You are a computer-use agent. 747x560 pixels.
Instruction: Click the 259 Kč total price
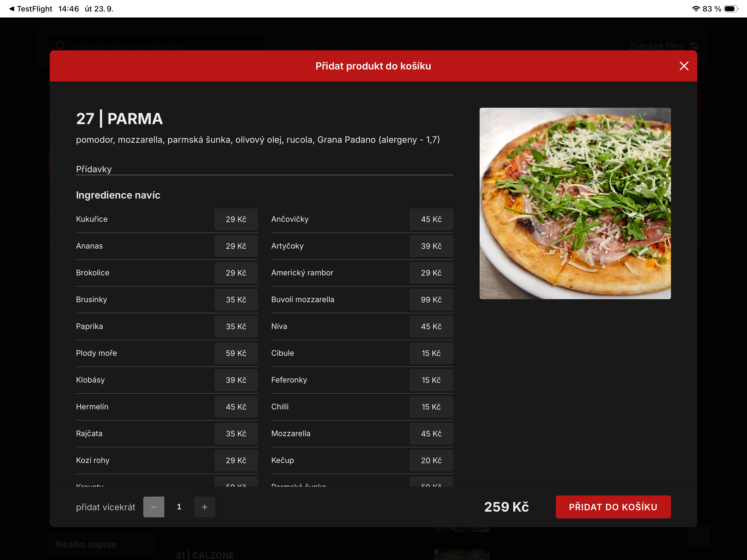pos(506,507)
